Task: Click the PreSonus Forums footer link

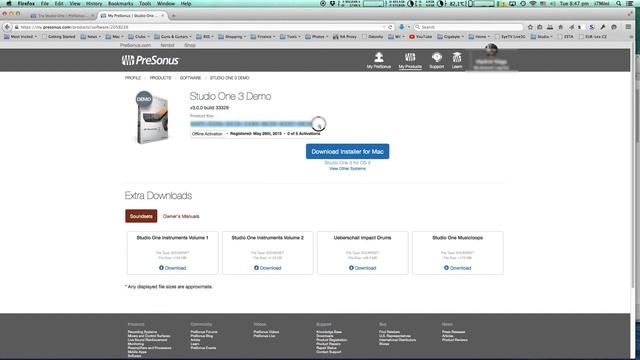Action: (x=204, y=332)
